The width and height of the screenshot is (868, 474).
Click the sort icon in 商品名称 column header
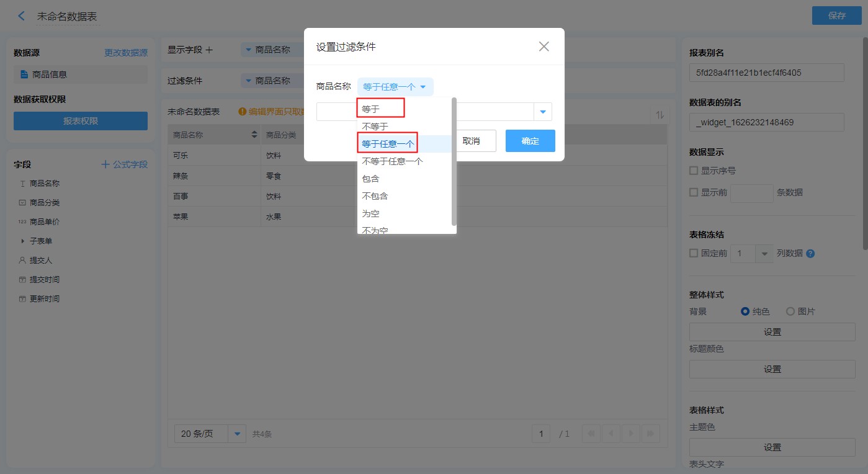point(254,135)
